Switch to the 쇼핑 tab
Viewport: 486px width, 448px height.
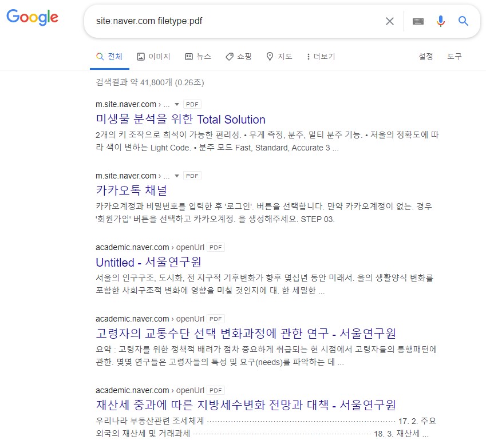click(238, 57)
